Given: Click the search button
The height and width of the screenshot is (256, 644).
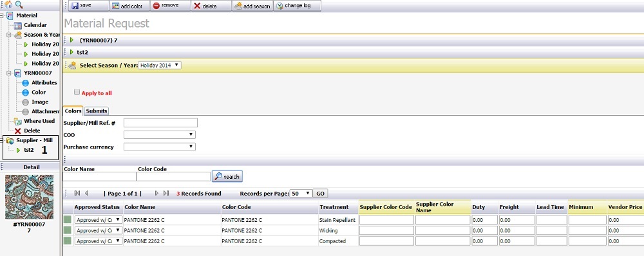Looking at the screenshot, I should coord(227,176).
